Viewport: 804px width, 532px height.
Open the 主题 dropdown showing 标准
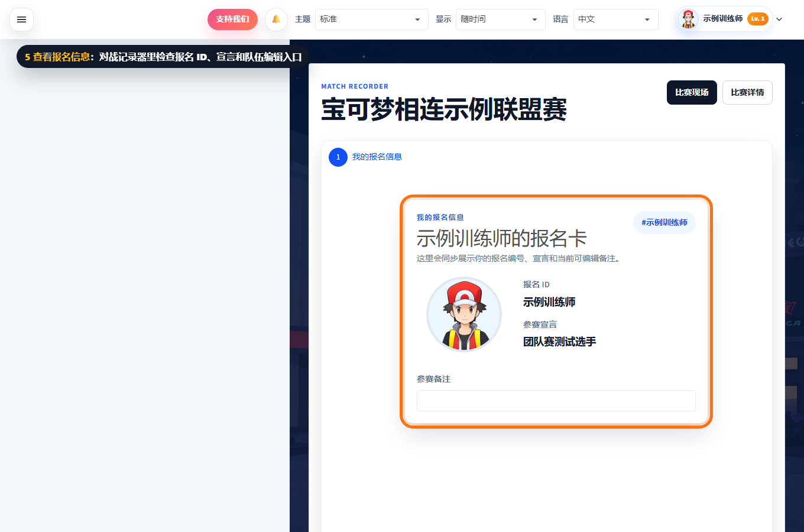[x=371, y=20]
